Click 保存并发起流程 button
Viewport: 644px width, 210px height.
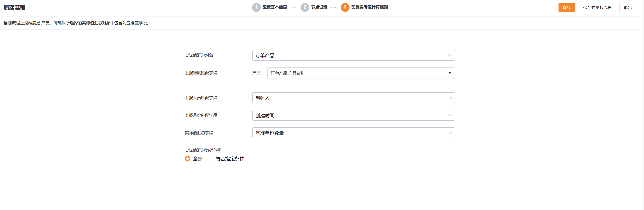[597, 7]
